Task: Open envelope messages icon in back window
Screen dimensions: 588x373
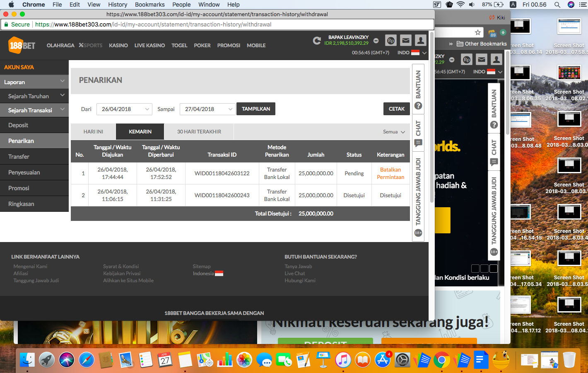Action: tap(482, 60)
